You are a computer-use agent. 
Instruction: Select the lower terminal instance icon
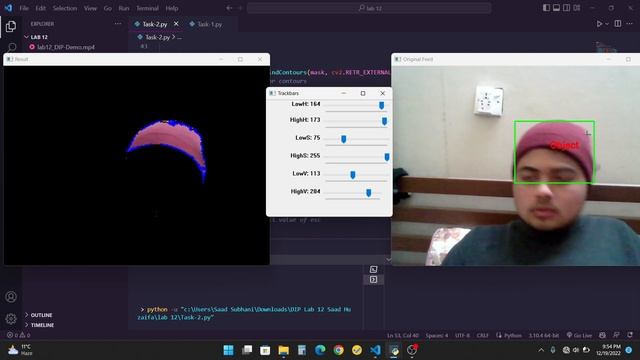pyautogui.click(x=373, y=280)
